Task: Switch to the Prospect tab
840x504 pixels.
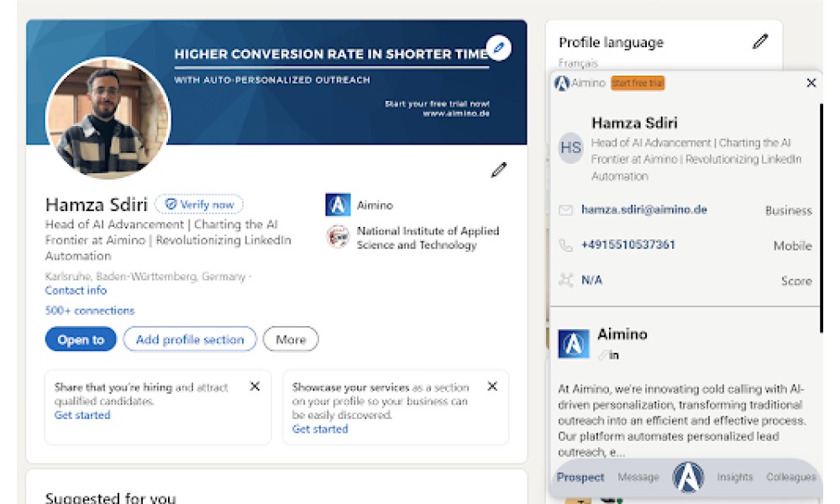Action: click(580, 477)
